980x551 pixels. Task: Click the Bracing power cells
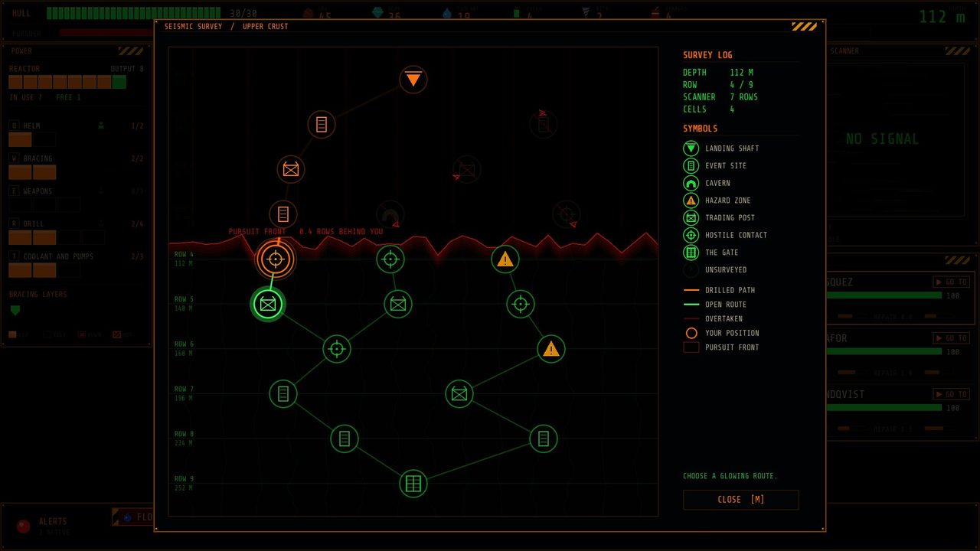pyautogui.click(x=32, y=172)
